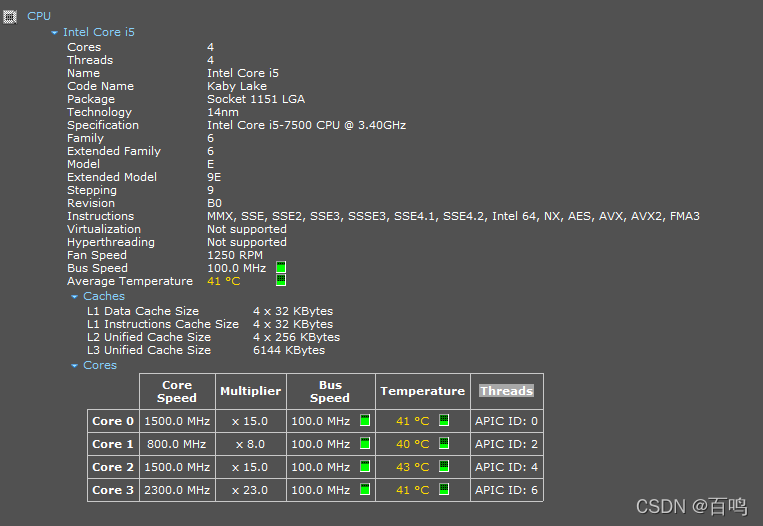Click Virtualization Not supported value
The width and height of the screenshot is (763, 526).
[x=247, y=229]
